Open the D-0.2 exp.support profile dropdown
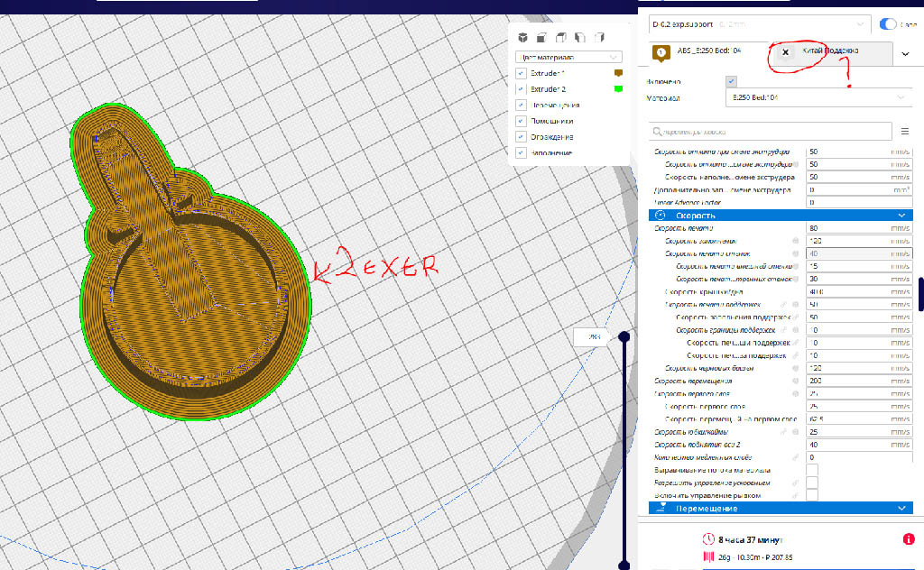924x570 pixels. point(760,24)
